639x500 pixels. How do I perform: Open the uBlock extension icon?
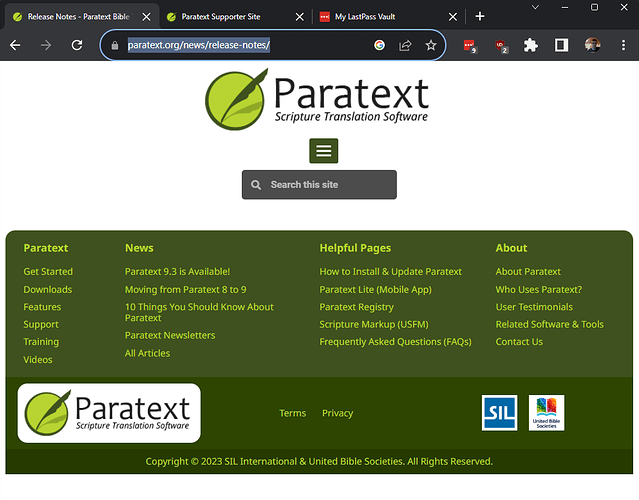coord(501,46)
